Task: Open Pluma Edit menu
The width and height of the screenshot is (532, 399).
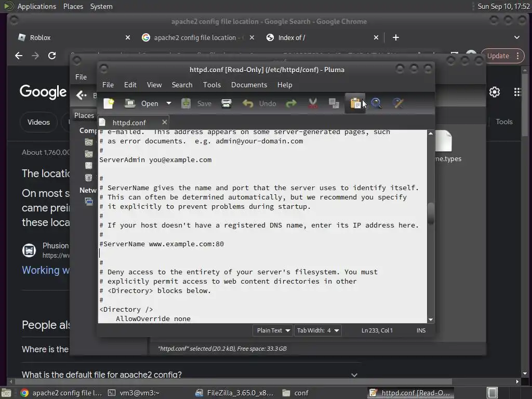Action: 130,85
